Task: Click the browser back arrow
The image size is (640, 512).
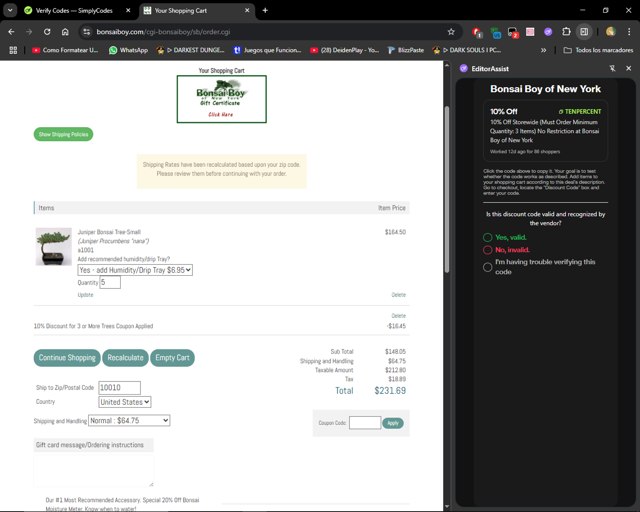Action: coord(11,31)
